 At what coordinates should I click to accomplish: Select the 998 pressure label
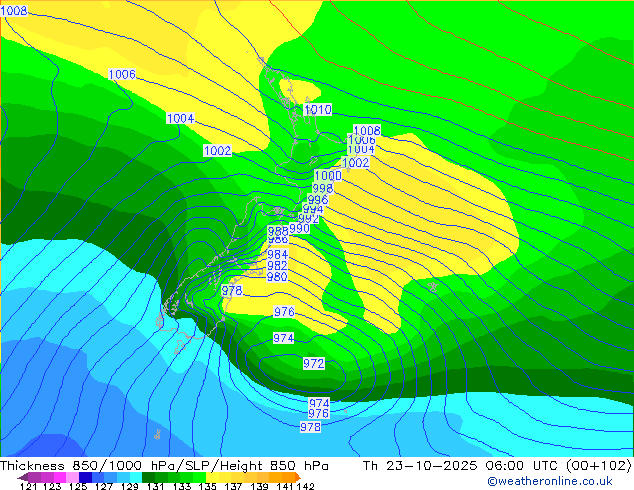(323, 188)
